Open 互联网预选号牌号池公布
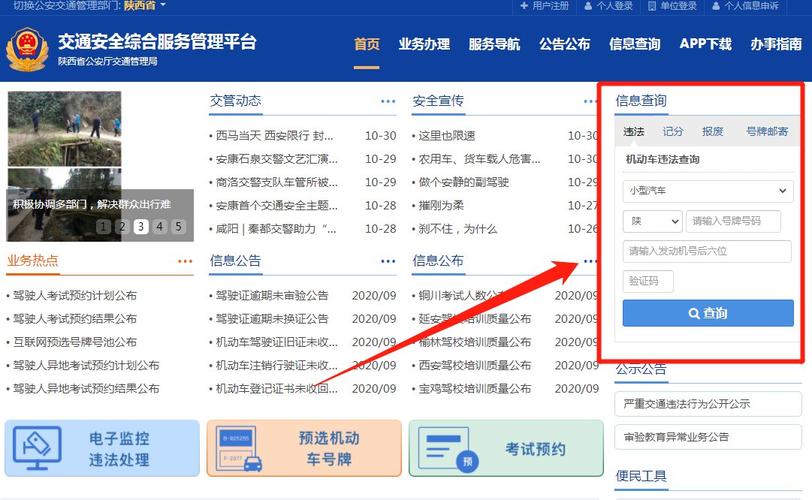The image size is (812, 500). click(75, 342)
